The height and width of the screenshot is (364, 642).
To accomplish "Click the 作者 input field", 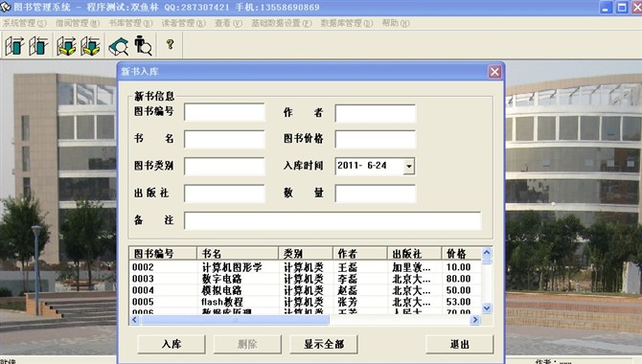I will (376, 113).
